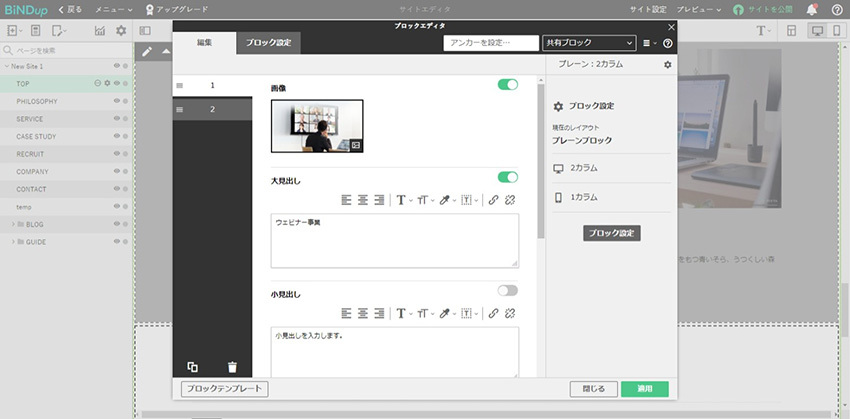Viewport: 850px width, 419px height.
Task: Click the アンカーを設定 input field
Action: click(x=490, y=43)
